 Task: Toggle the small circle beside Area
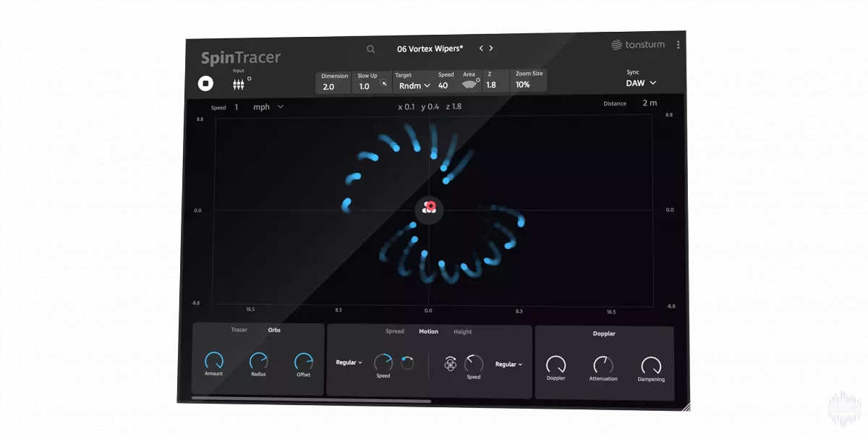point(478,80)
